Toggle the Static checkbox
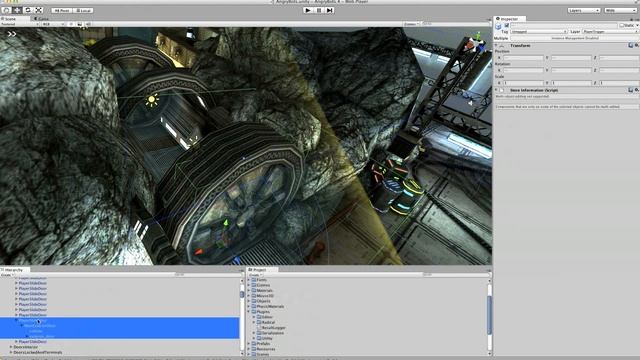The image size is (640, 360). click(x=622, y=25)
